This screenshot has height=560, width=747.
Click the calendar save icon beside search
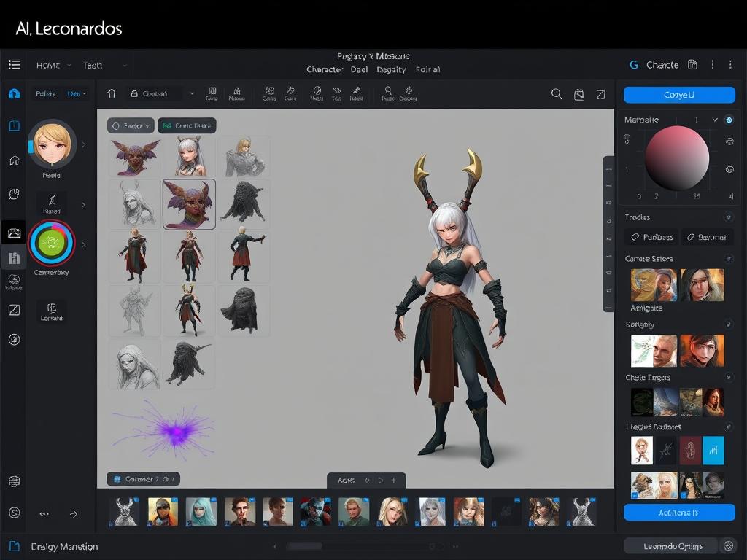point(578,94)
